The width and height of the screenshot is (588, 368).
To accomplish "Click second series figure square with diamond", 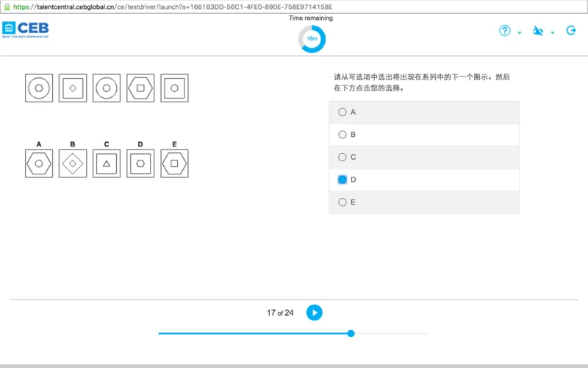I will pos(73,88).
